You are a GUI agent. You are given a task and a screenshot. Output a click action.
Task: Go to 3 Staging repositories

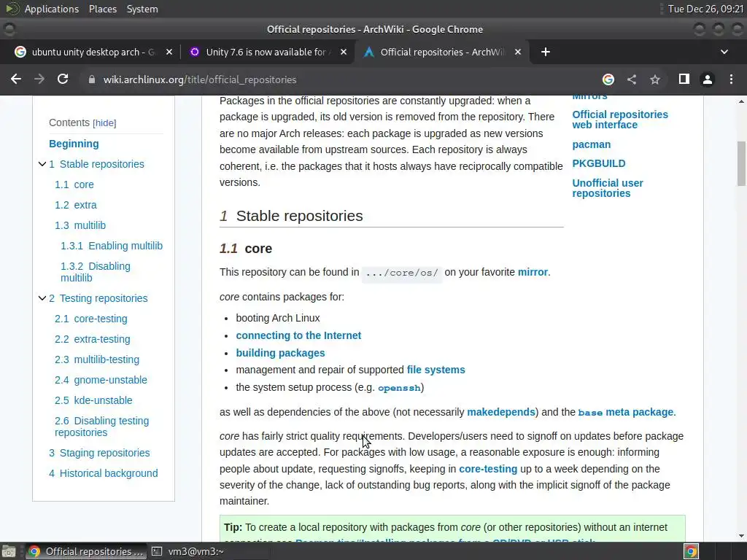point(99,453)
